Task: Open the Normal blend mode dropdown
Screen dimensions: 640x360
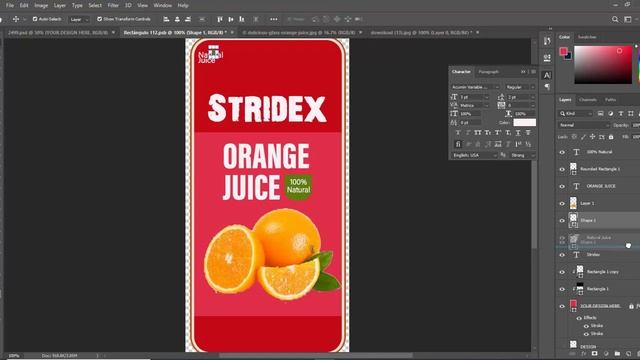Action: [x=584, y=125]
